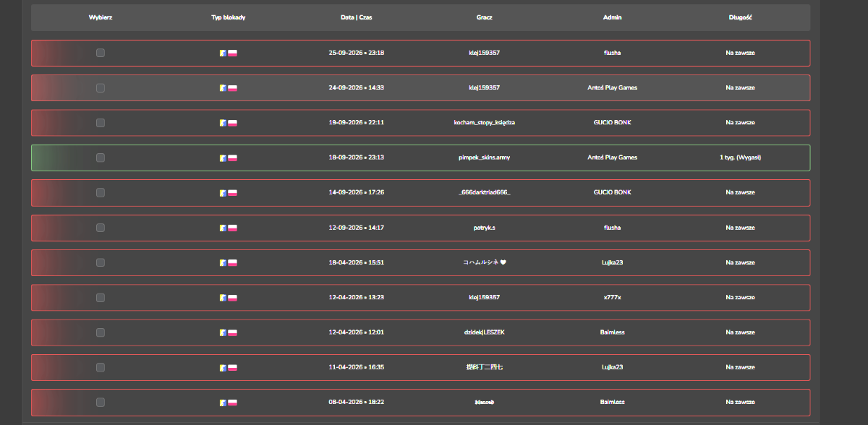The image size is (868, 425).
Task: Select the checkbox in the pimpek_skins.army row
Action: pos(101,158)
